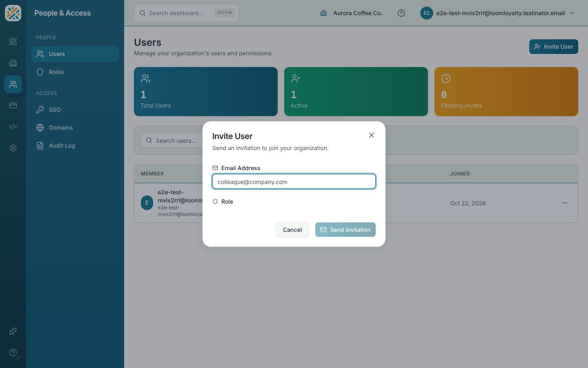Click the Total Users people icon
This screenshot has height=368, width=588.
click(x=145, y=79)
